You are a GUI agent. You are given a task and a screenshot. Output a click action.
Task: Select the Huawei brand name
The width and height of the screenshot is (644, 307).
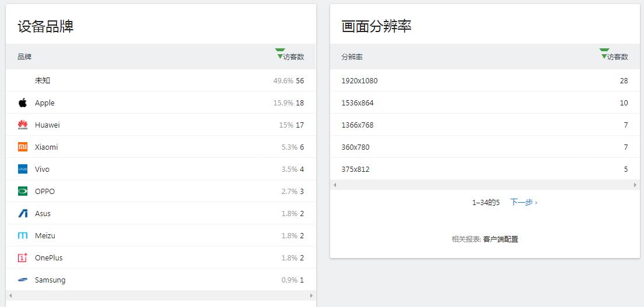point(47,125)
